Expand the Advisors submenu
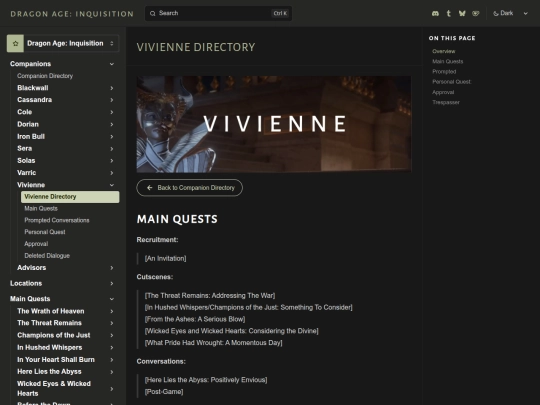This screenshot has height=405, width=540. (x=112, y=268)
